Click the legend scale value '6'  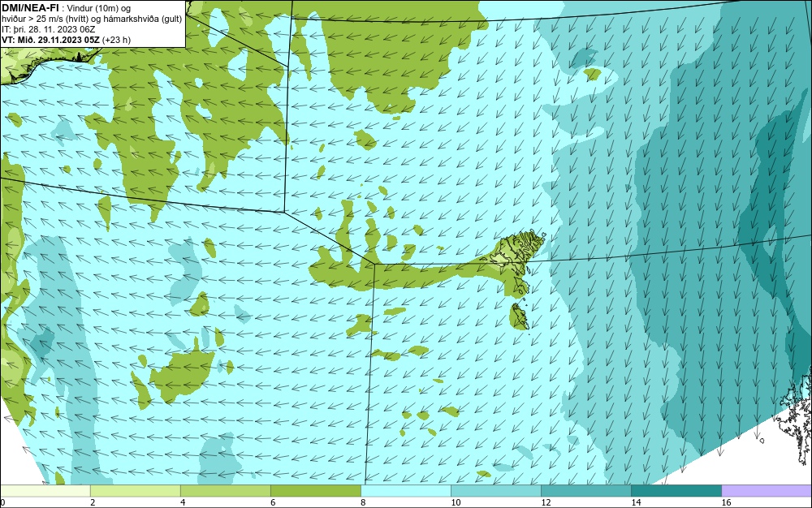pos(273,502)
